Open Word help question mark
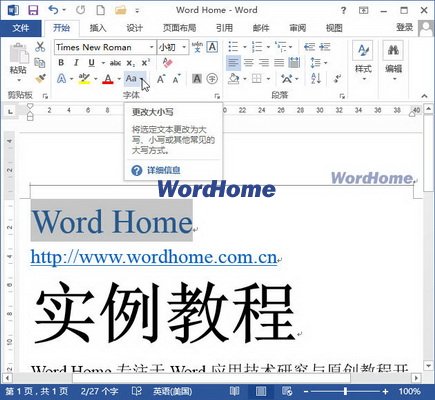This screenshot has width=435, height=400. tap(343, 10)
